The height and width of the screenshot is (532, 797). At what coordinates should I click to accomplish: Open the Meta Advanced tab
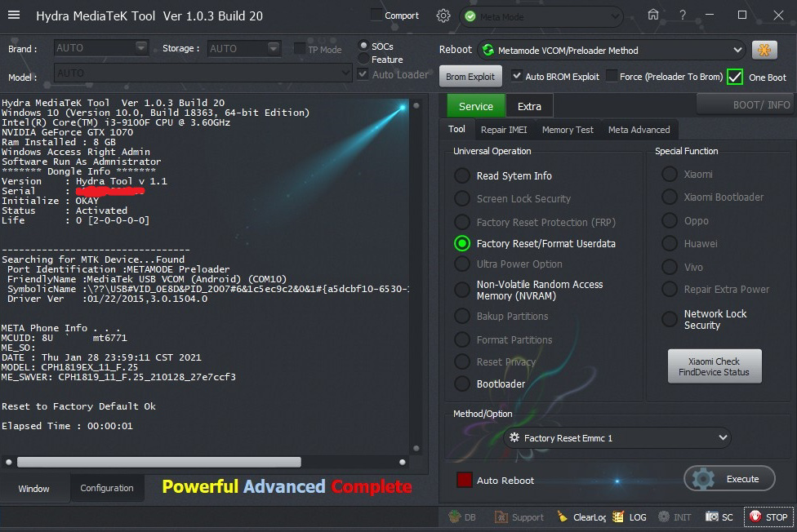coord(639,130)
